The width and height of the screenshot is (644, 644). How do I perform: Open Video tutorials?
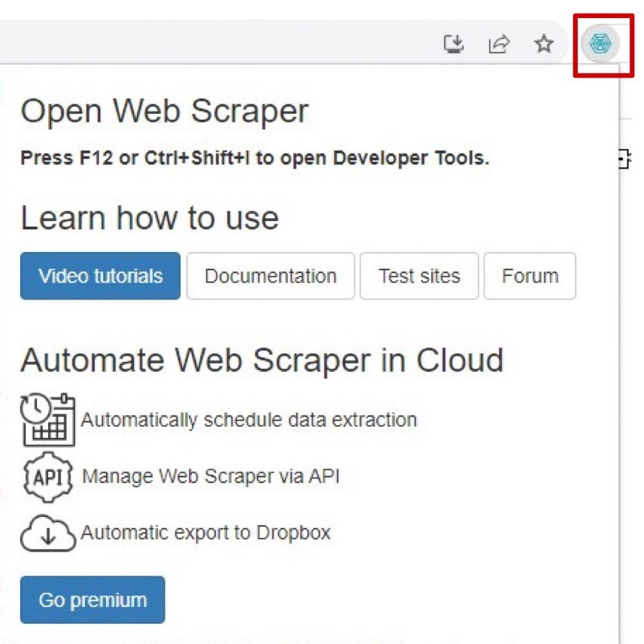100,276
